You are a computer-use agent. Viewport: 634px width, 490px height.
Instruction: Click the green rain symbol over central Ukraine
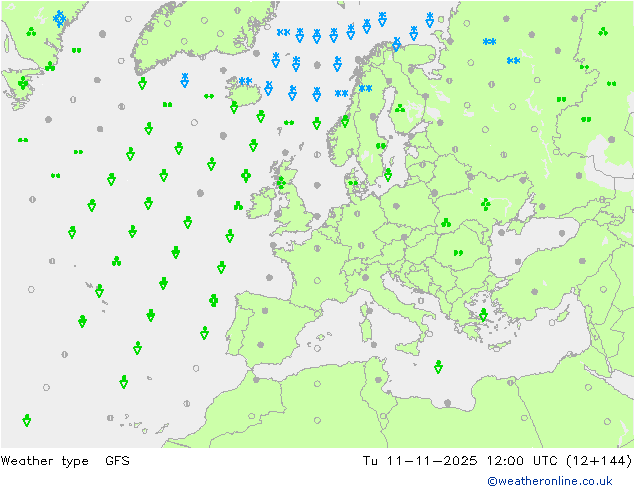(x=486, y=205)
